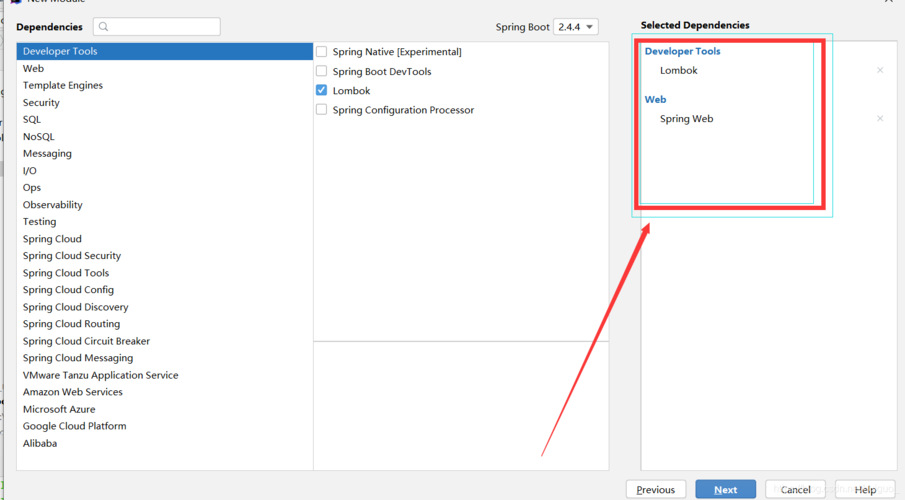Select Amazon Web Services category
This screenshot has height=500, width=905.
coord(73,392)
